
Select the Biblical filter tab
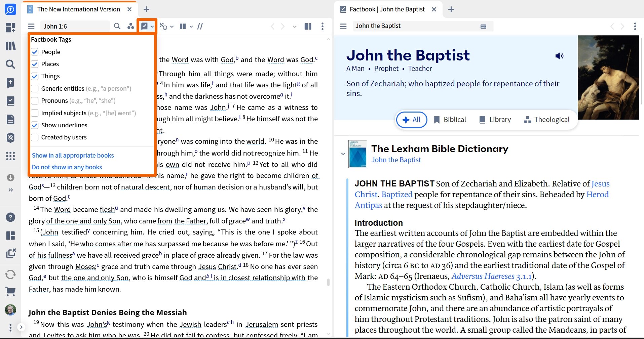(450, 120)
